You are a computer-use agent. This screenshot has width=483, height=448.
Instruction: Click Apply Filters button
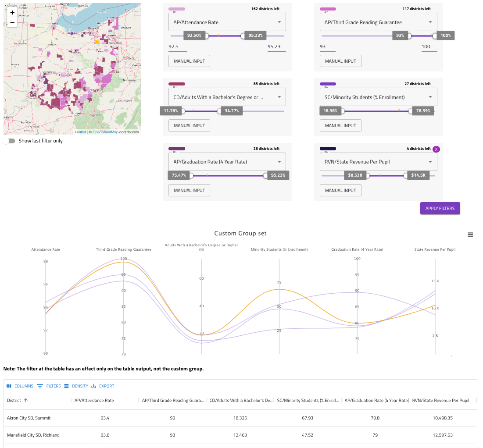point(440,208)
